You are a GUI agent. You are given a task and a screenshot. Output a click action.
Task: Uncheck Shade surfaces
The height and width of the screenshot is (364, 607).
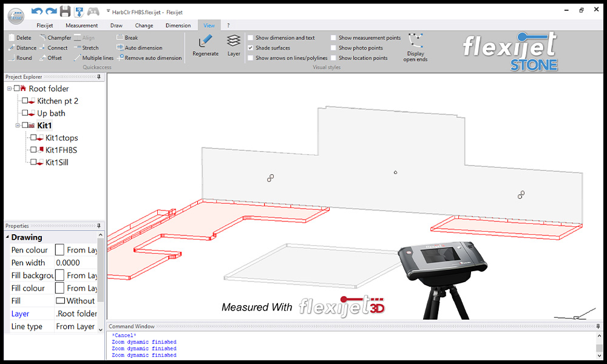coord(251,48)
